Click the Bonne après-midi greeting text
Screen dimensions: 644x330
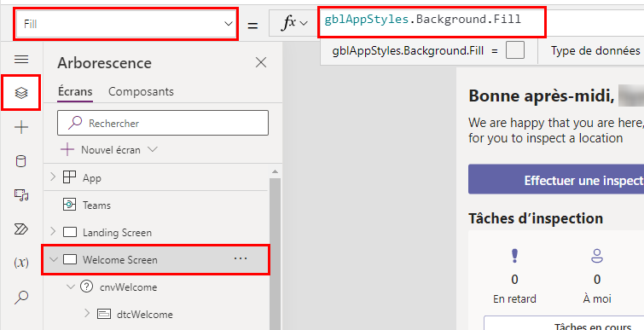542,96
